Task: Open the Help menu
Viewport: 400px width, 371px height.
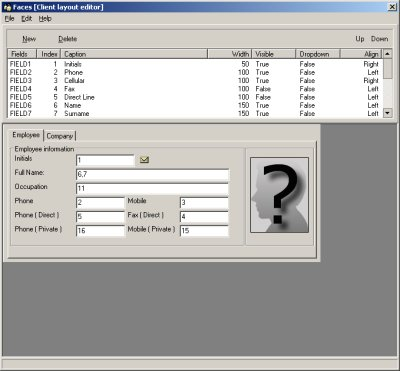Action: point(45,19)
